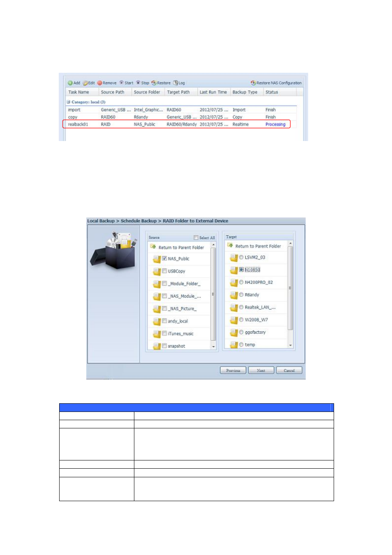Click the Target list scrollbar thumb
392x555 pixels.
click(291, 288)
